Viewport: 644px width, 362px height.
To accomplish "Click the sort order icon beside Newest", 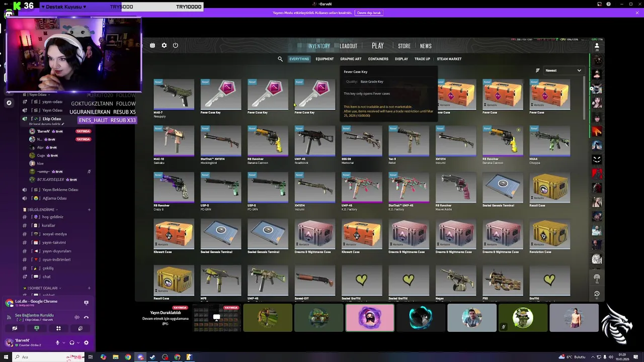I will point(537,70).
